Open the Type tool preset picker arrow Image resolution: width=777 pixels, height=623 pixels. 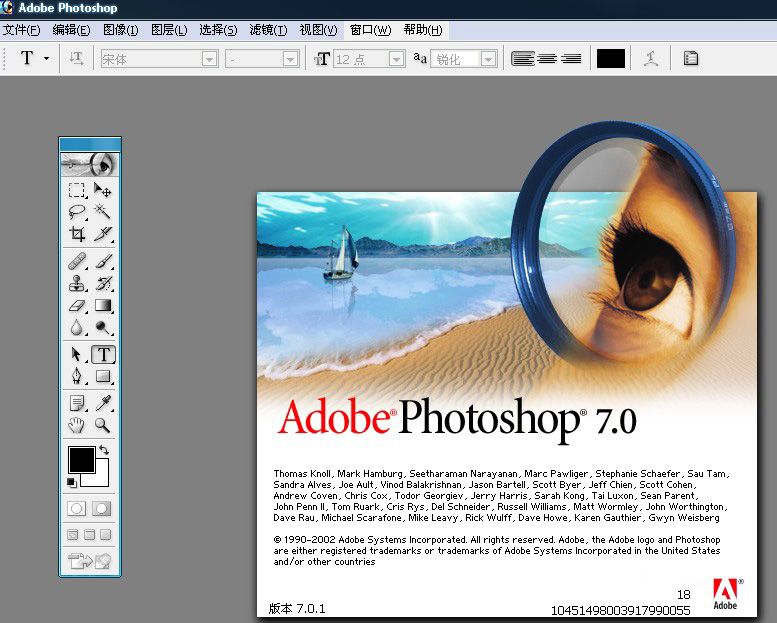(46, 58)
